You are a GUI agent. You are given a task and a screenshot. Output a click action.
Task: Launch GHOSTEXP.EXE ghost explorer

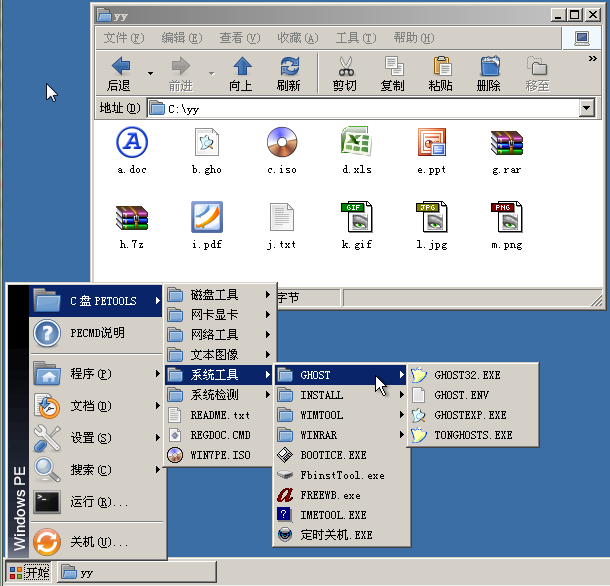pos(473,415)
